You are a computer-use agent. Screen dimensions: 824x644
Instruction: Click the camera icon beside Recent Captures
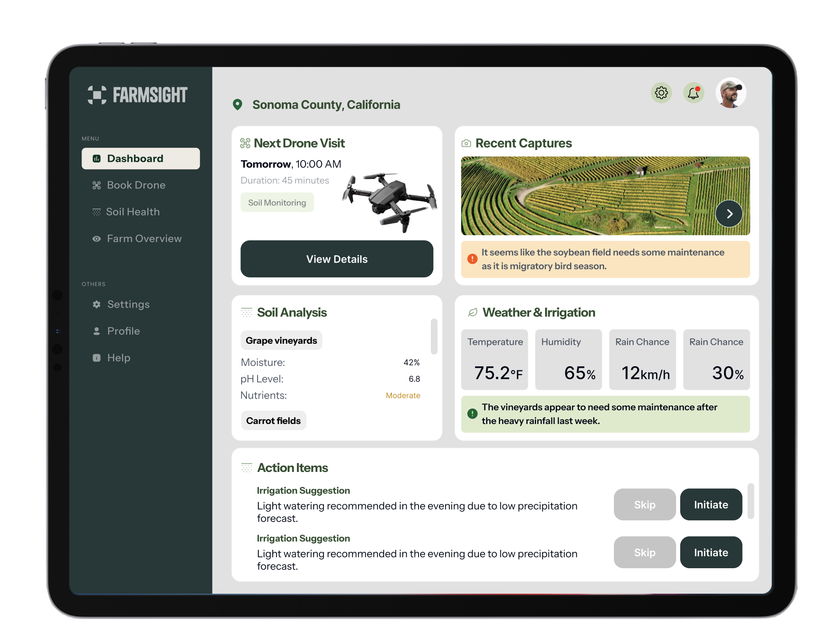(x=466, y=143)
